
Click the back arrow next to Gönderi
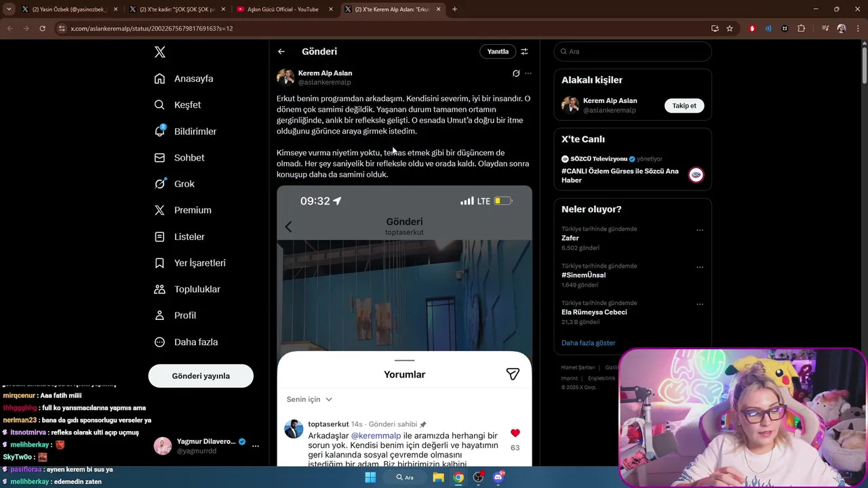(281, 52)
